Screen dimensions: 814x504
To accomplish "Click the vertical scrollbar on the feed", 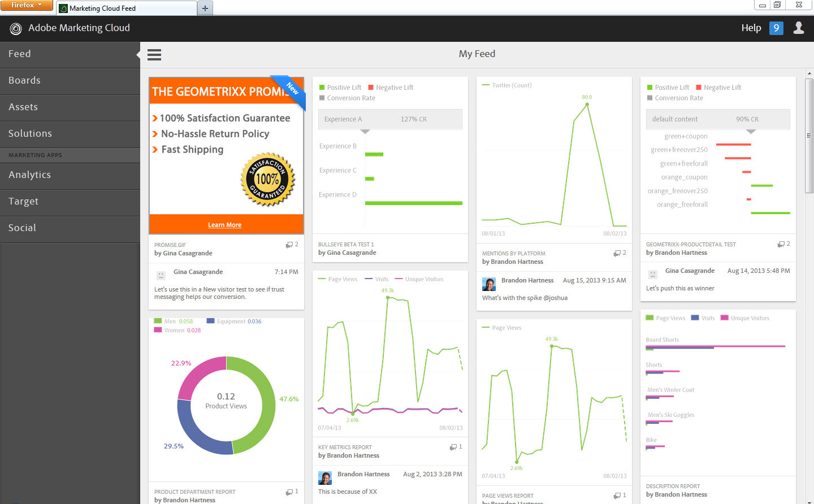I will pyautogui.click(x=809, y=136).
